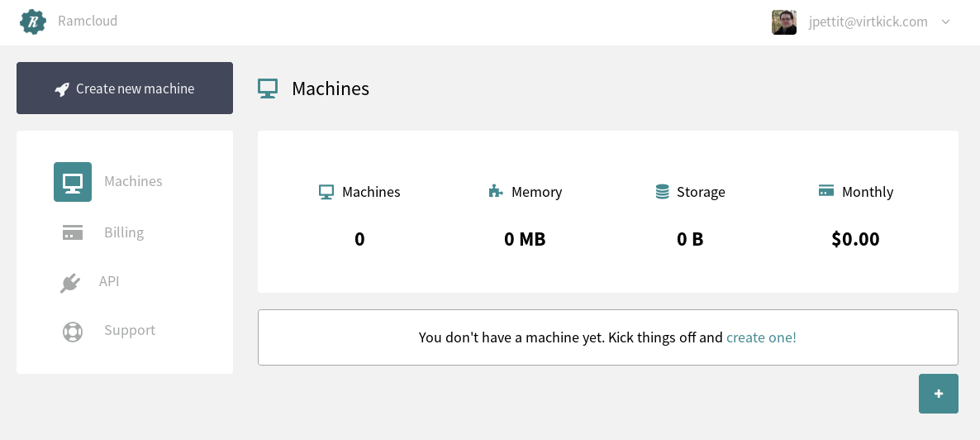
Task: Click the Storage database icon
Action: tap(663, 192)
